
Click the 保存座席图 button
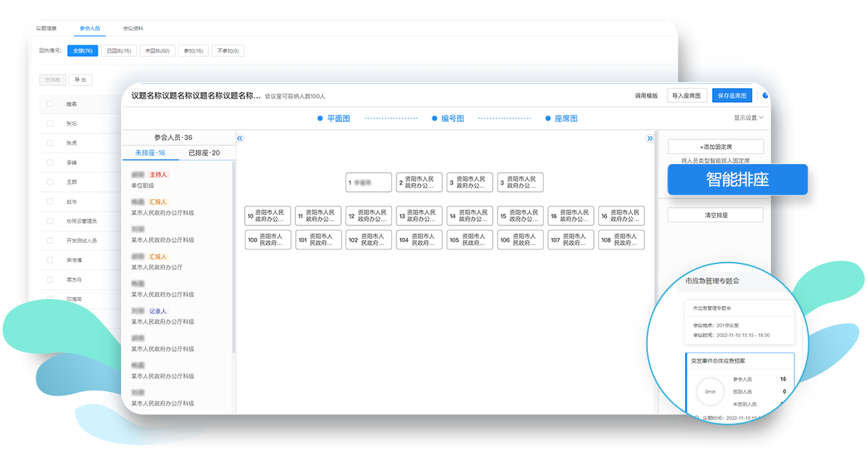732,96
